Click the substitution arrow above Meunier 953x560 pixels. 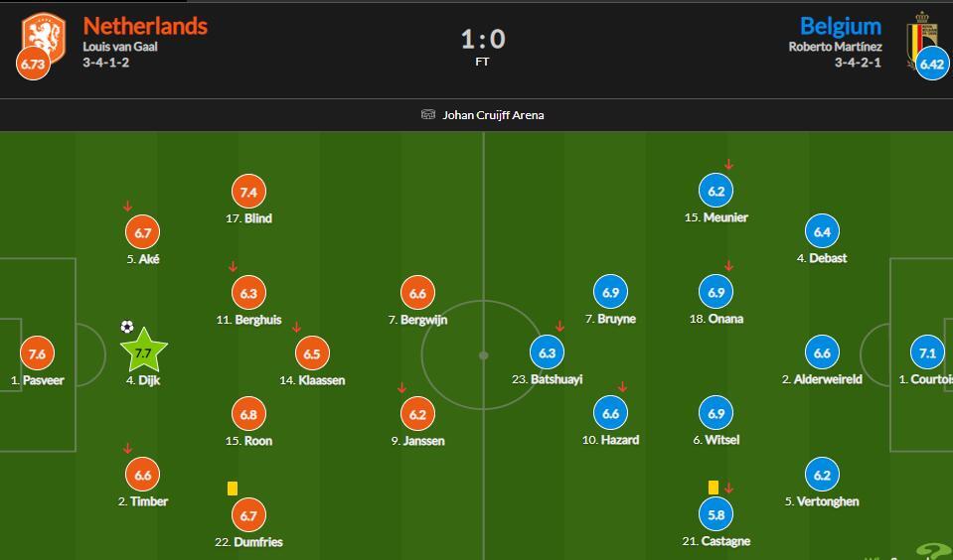[728, 165]
